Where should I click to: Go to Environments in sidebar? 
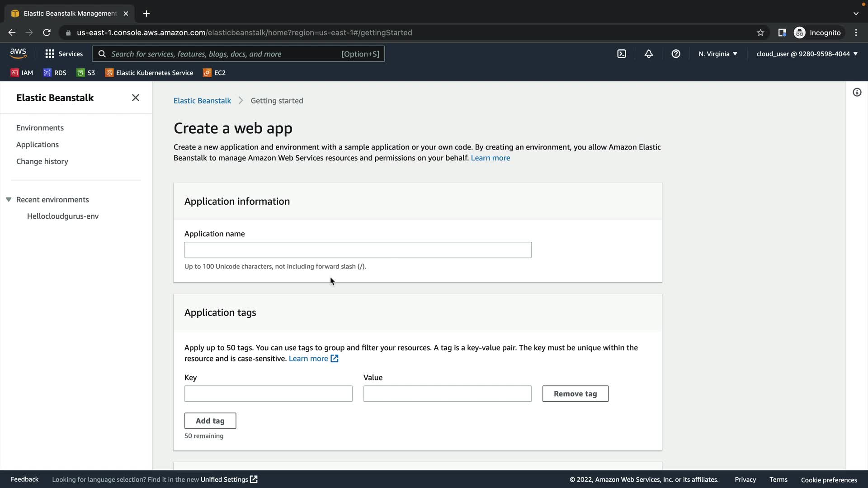pos(40,128)
